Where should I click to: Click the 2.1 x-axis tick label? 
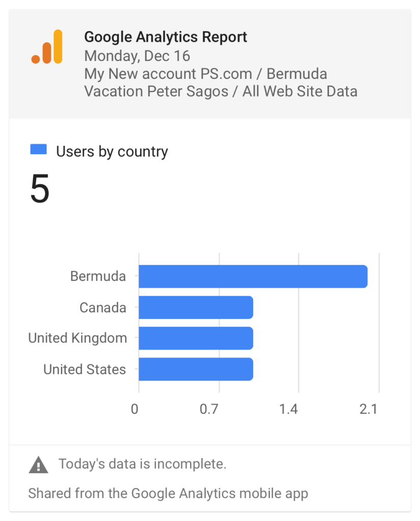(369, 409)
